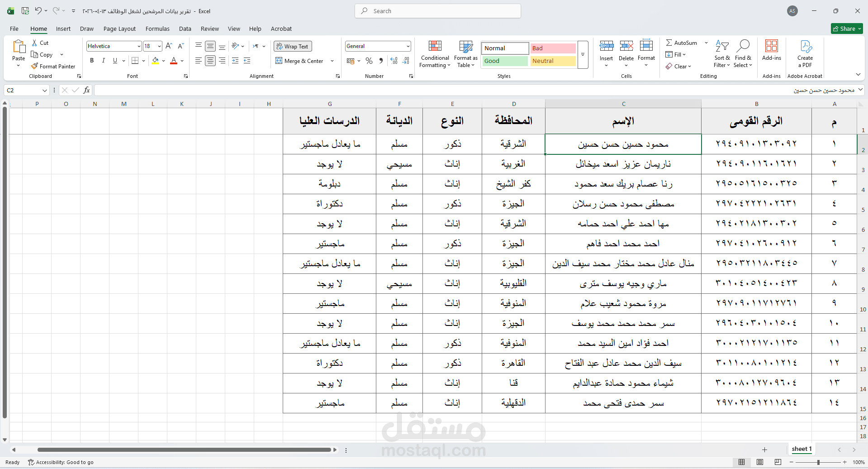
Task: Toggle Italic formatting
Action: click(x=104, y=60)
